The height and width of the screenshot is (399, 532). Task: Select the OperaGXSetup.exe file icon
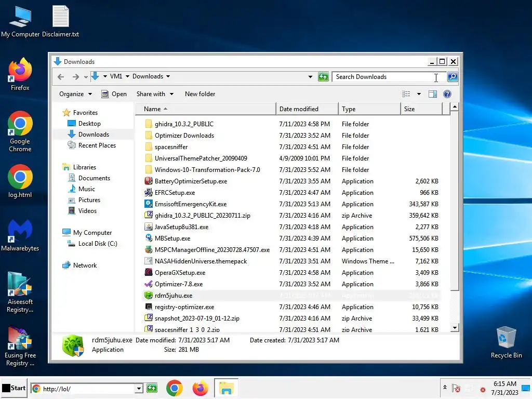pos(148,272)
